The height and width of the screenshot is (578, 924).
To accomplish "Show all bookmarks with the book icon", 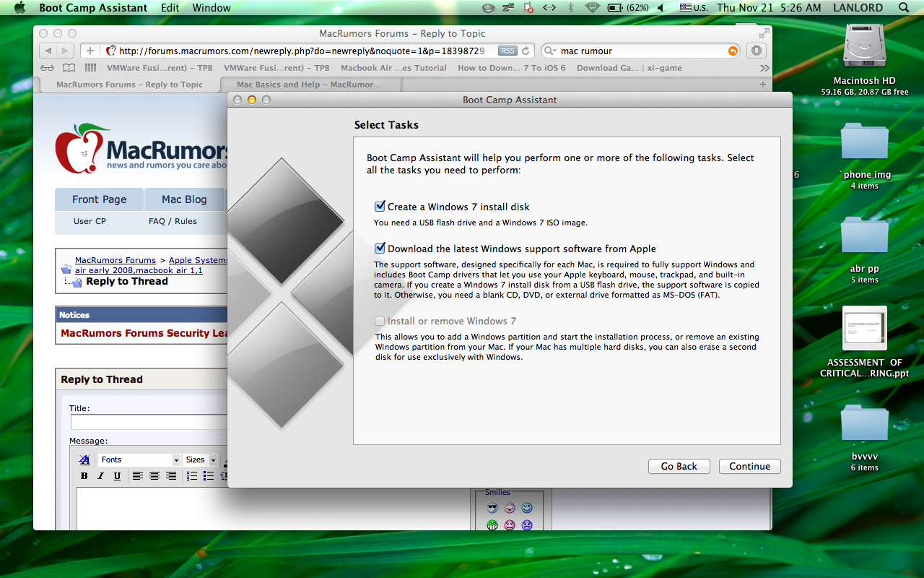I will click(69, 68).
